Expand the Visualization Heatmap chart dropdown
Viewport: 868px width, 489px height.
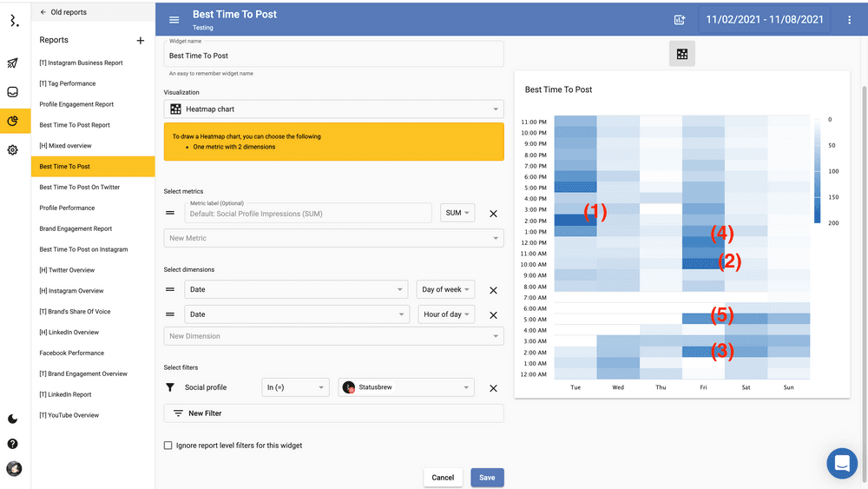[x=333, y=109]
